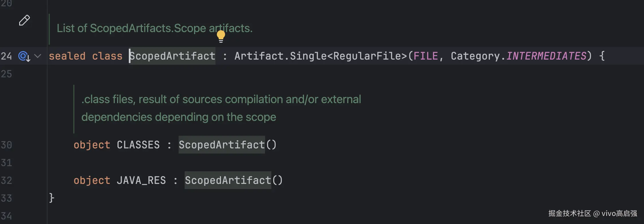Place the cursor on the 'sealed' keyword
This screenshot has height=224, width=644.
point(67,56)
